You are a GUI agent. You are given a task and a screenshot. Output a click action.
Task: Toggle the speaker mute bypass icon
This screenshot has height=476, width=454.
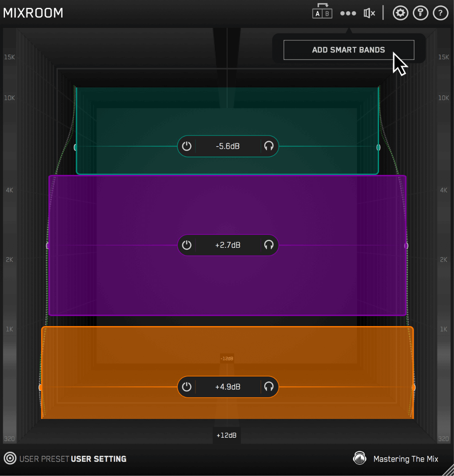369,13
